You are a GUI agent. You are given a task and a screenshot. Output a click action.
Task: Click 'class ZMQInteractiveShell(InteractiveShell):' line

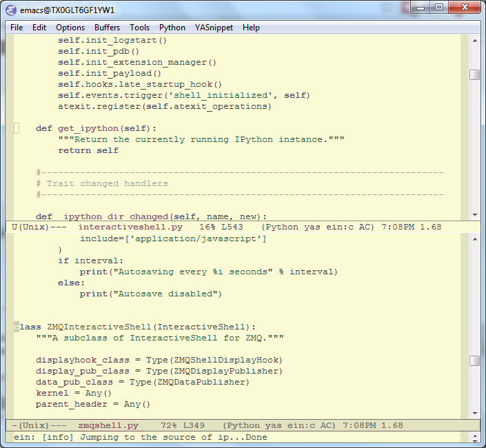[x=135, y=327]
